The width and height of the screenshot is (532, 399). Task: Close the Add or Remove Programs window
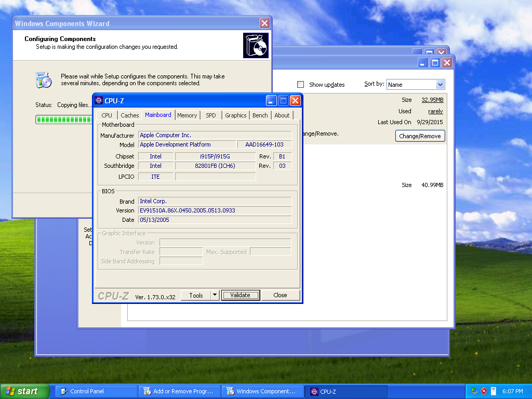pos(447,63)
